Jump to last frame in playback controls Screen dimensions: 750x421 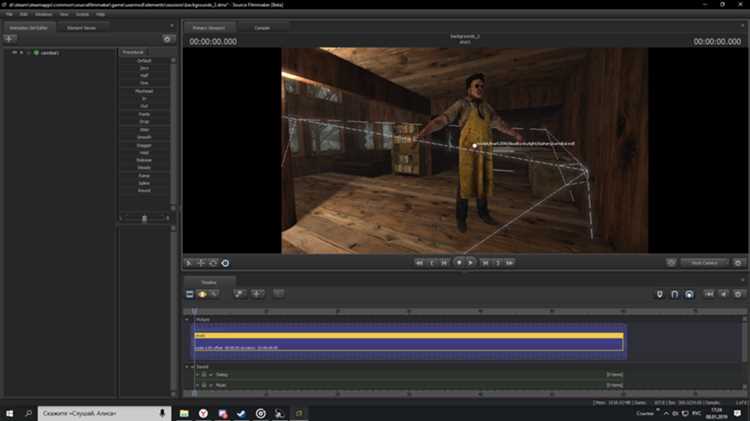click(510, 263)
